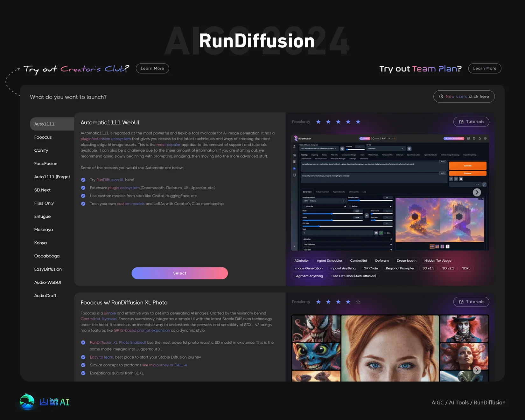Refresh the Stable Diffusion checkpoint list icon
Image resolution: width=525 pixels, height=420 pixels.
coord(342,148)
